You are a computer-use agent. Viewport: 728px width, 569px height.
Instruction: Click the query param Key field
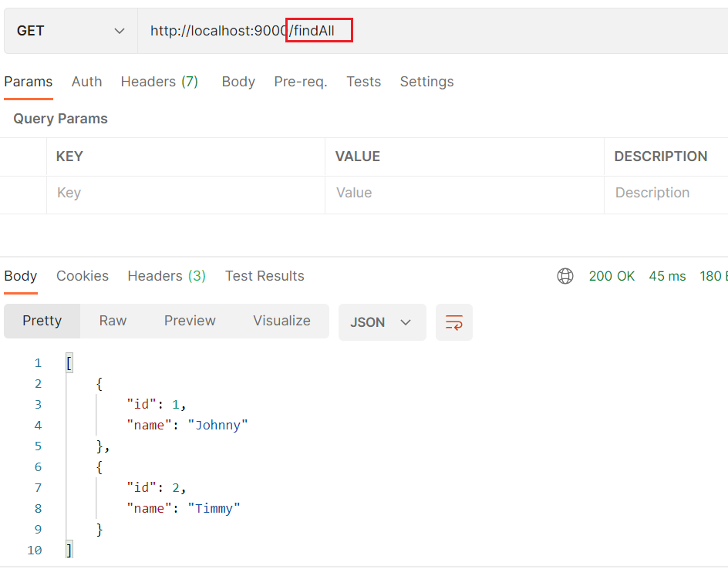tap(186, 195)
